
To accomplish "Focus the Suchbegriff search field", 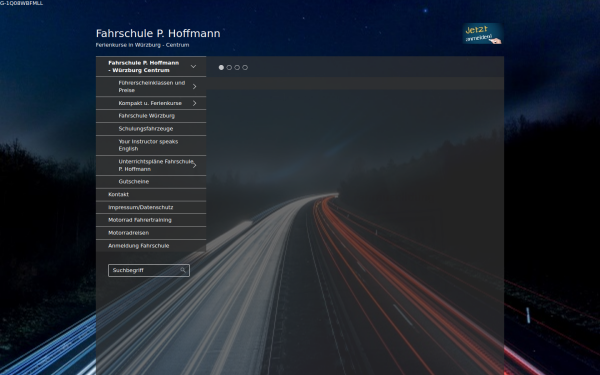I will point(149,270).
